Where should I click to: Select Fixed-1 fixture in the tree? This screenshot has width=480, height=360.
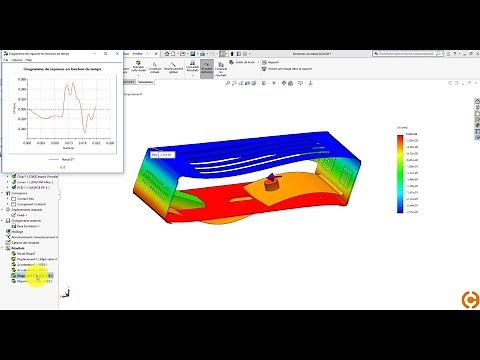click(19, 215)
